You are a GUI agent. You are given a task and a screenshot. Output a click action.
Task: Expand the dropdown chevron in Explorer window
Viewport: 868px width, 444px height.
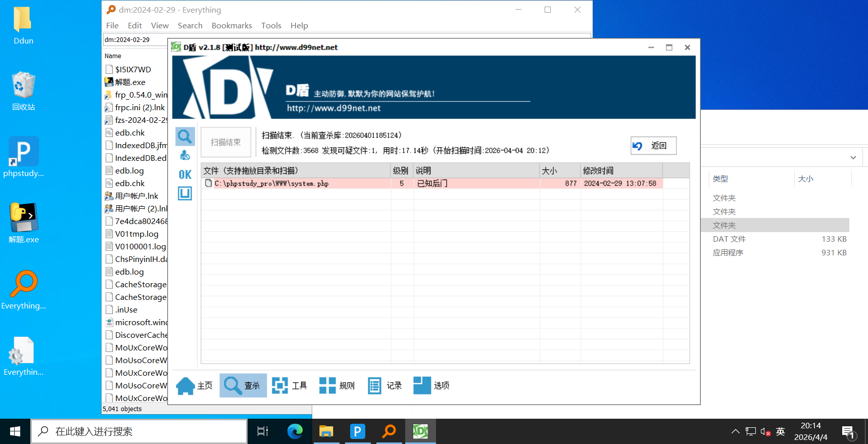pyautogui.click(x=853, y=158)
